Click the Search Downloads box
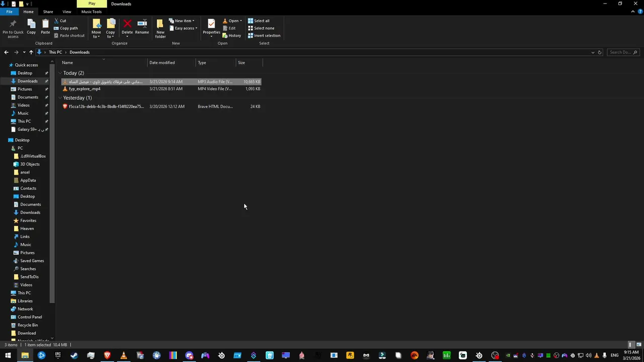The image size is (644, 362). point(623,52)
